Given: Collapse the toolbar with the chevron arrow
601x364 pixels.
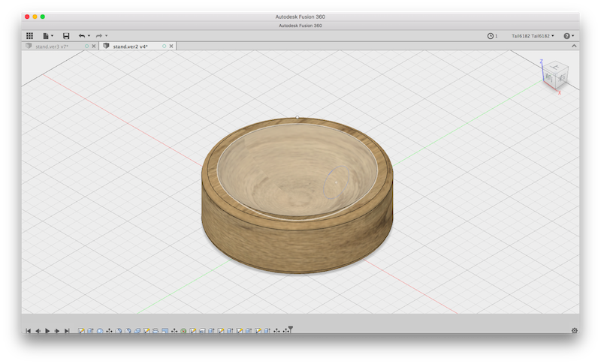Looking at the screenshot, I should coord(574,46).
